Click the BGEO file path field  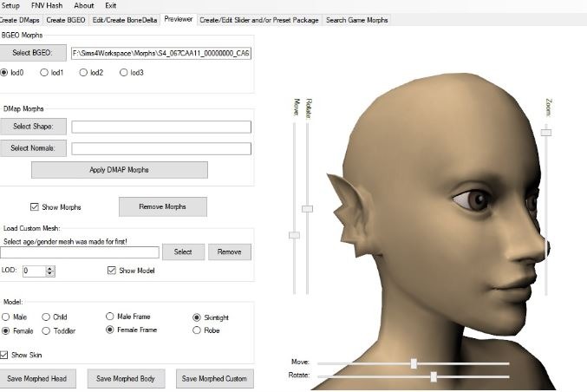coord(161,53)
